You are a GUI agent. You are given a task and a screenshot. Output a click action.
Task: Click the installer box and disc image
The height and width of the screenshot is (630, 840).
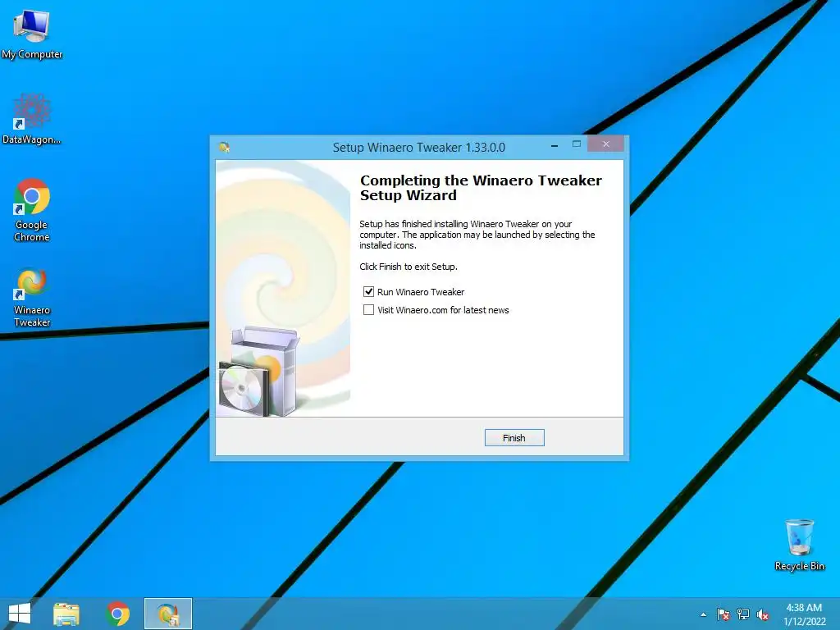click(258, 372)
